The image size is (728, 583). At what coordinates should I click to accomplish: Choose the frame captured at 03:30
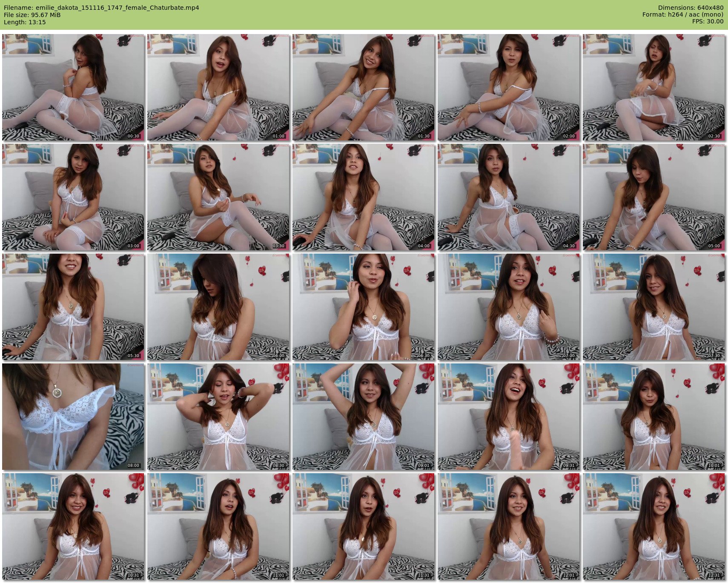(218, 197)
